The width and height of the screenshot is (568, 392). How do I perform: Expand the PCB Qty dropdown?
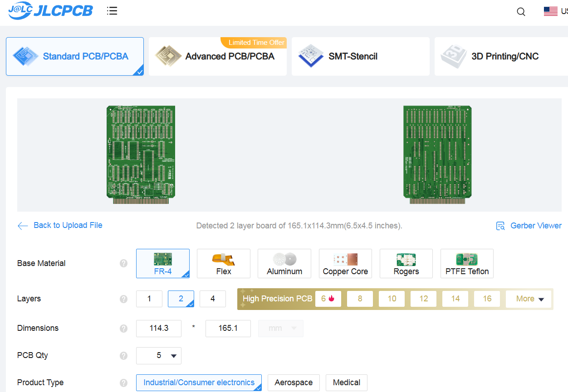click(x=159, y=356)
